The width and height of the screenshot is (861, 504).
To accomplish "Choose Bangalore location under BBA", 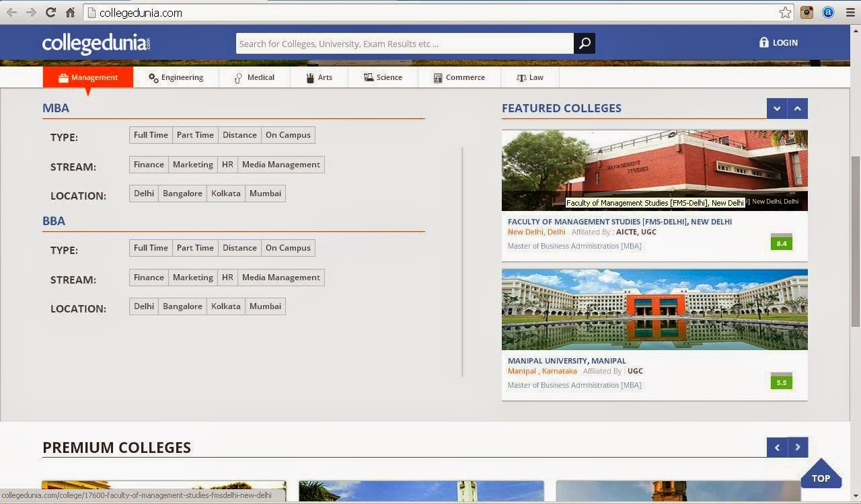I will [182, 306].
